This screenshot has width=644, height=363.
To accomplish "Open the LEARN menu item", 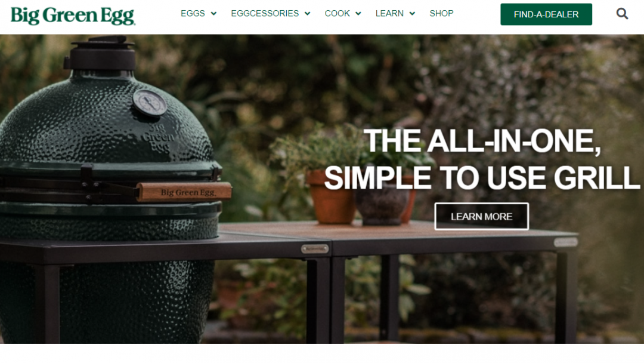I will coord(389,14).
